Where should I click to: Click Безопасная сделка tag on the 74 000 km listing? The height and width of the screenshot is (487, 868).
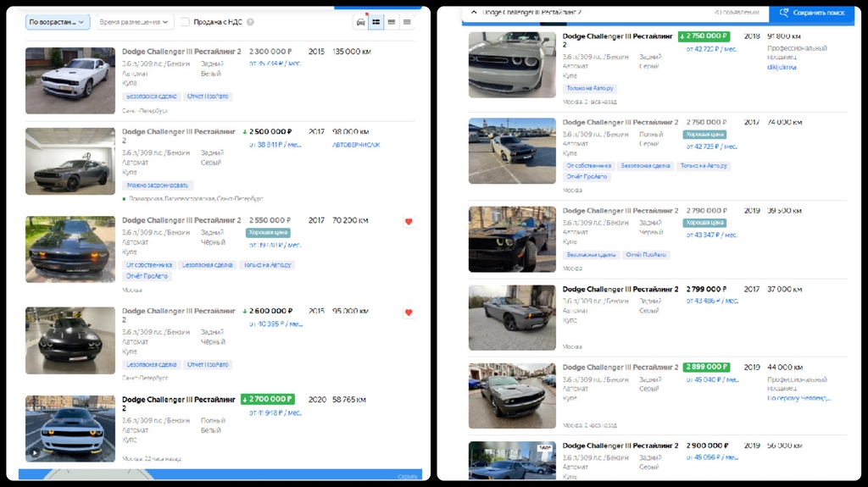pyautogui.click(x=645, y=165)
